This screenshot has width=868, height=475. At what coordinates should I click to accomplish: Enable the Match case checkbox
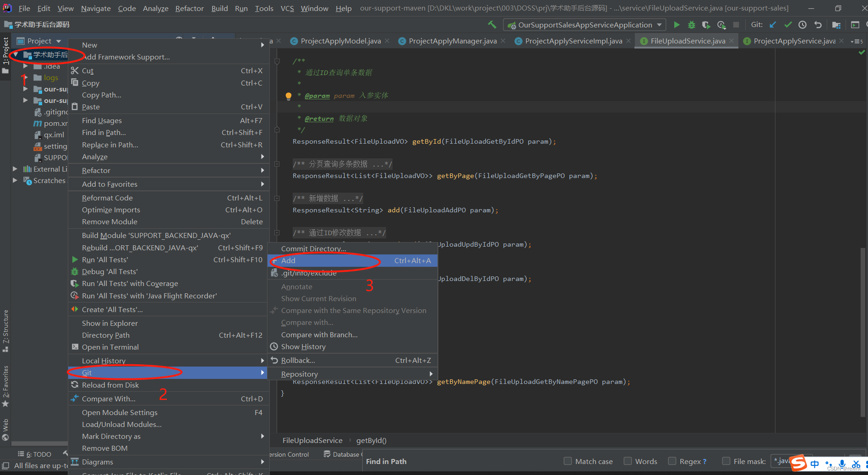click(568, 461)
